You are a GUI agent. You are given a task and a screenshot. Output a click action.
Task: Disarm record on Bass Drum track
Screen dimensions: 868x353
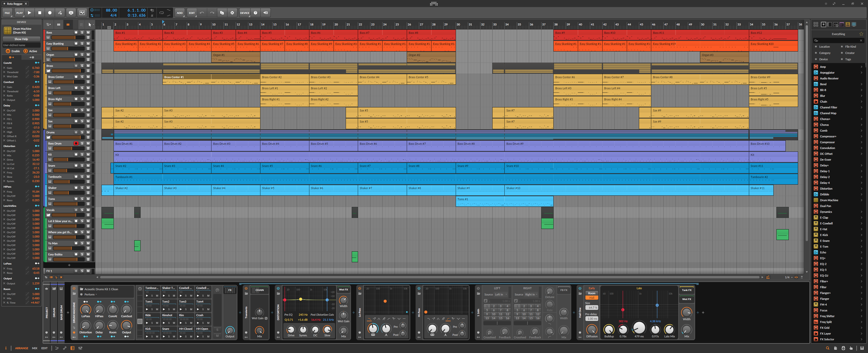tap(76, 143)
